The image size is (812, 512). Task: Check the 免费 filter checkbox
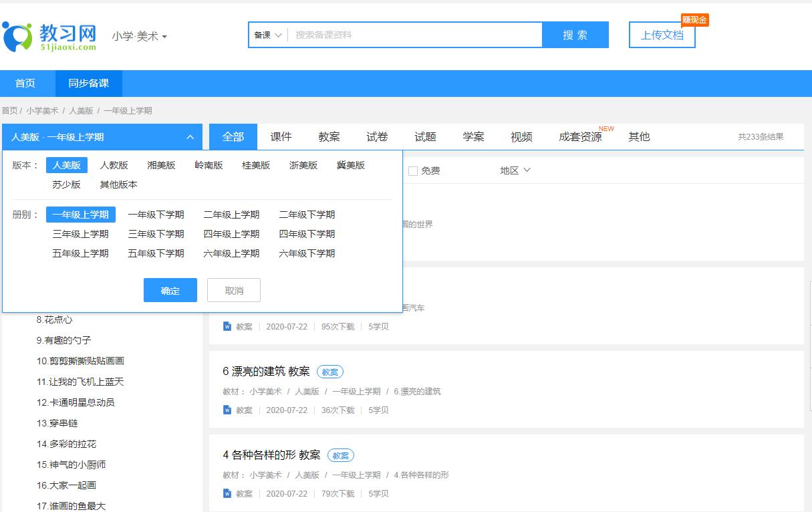(x=413, y=170)
